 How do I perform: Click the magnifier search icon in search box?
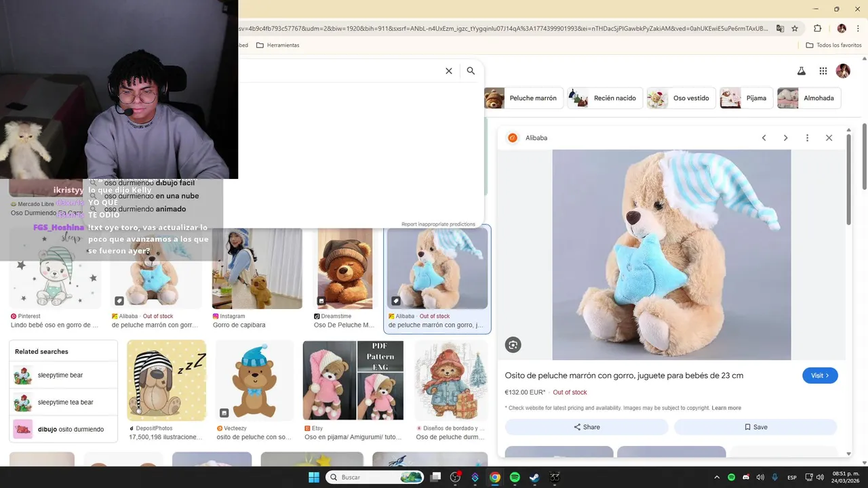click(x=471, y=70)
